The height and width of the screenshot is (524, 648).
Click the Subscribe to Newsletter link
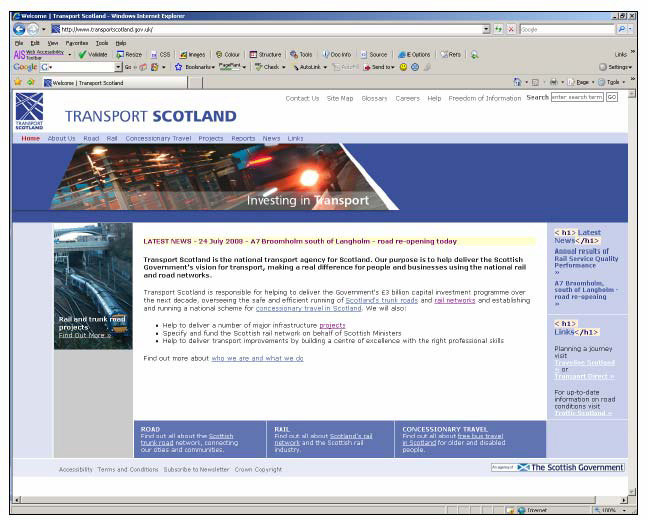[196, 469]
